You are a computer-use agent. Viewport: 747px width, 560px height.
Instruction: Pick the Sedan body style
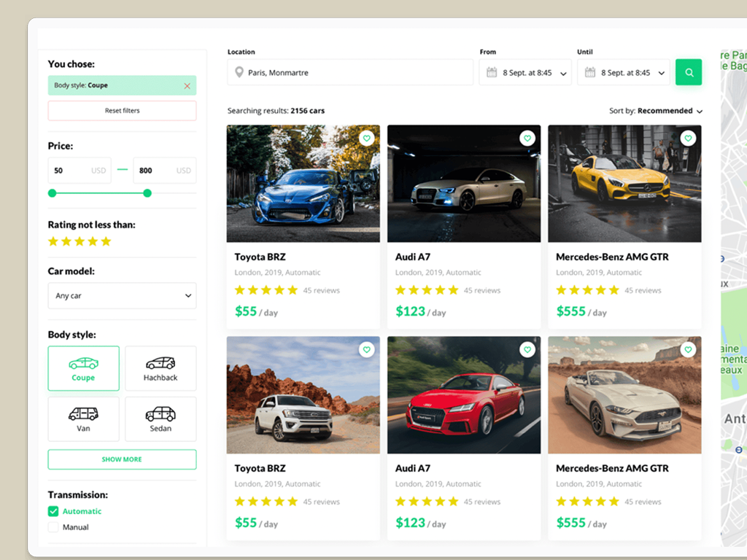tap(160, 419)
